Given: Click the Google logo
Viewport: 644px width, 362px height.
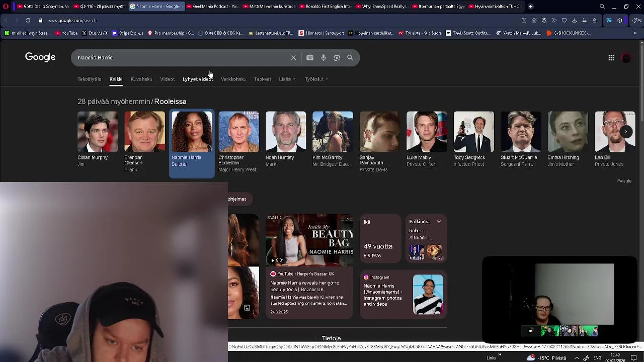Looking at the screenshot, I should tap(40, 57).
